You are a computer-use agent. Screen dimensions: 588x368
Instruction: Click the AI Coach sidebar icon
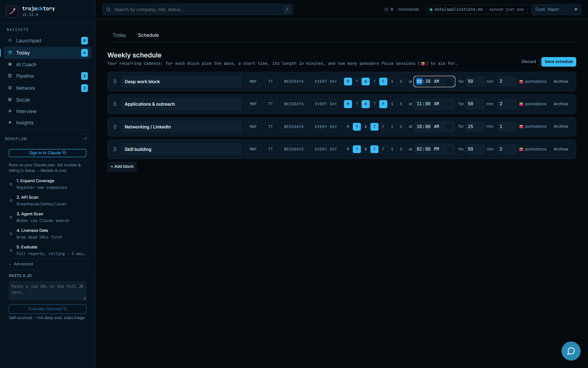[10, 64]
